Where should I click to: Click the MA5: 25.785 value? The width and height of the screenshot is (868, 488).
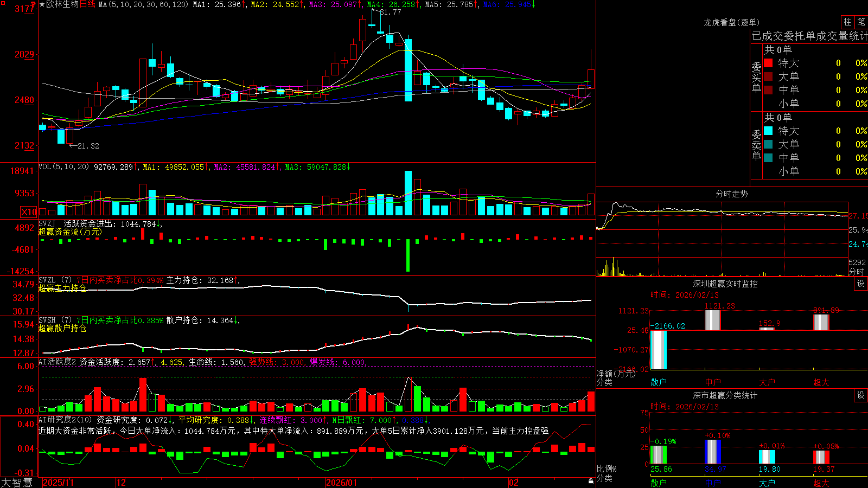[x=451, y=4]
